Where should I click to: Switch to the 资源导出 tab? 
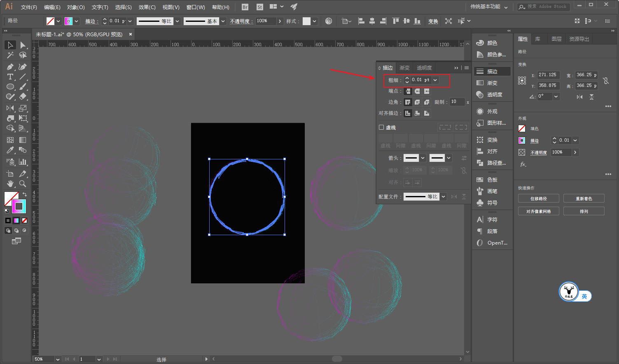[579, 39]
